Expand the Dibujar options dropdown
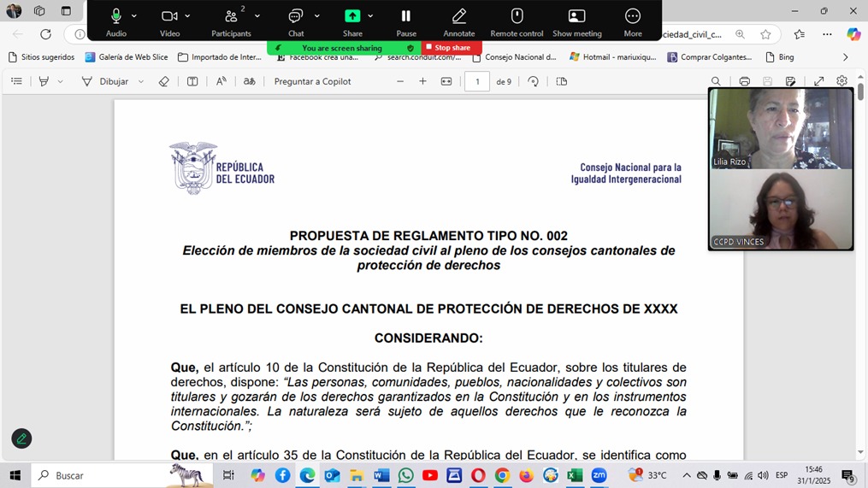Screen dimensions: 868x488 141,81
